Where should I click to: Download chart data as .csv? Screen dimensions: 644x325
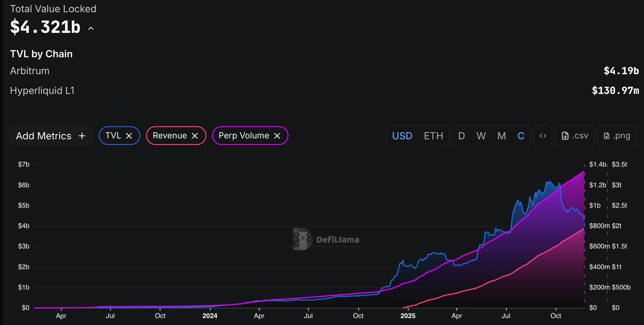point(574,136)
